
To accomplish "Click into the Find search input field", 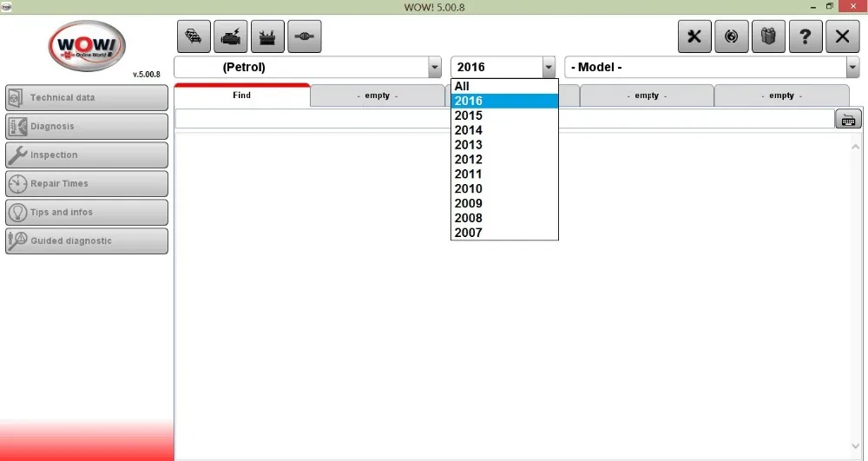I will coord(505,119).
